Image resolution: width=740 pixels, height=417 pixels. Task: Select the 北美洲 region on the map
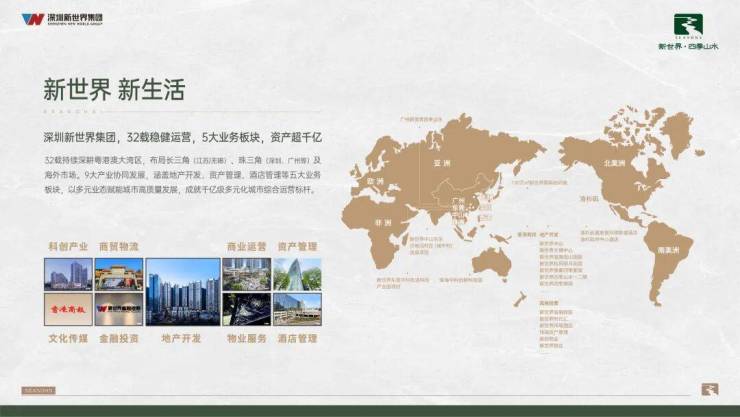click(x=612, y=162)
